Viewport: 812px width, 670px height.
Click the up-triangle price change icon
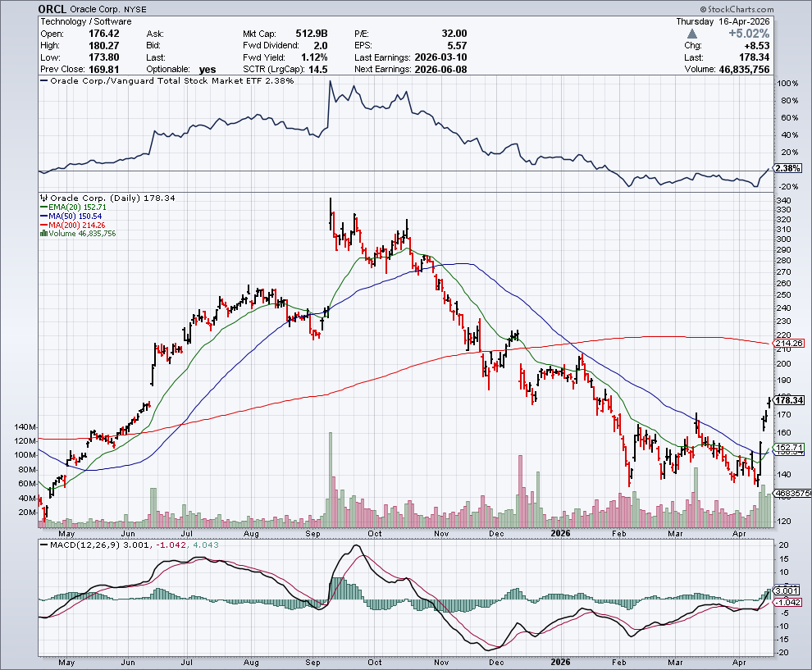click(x=693, y=34)
